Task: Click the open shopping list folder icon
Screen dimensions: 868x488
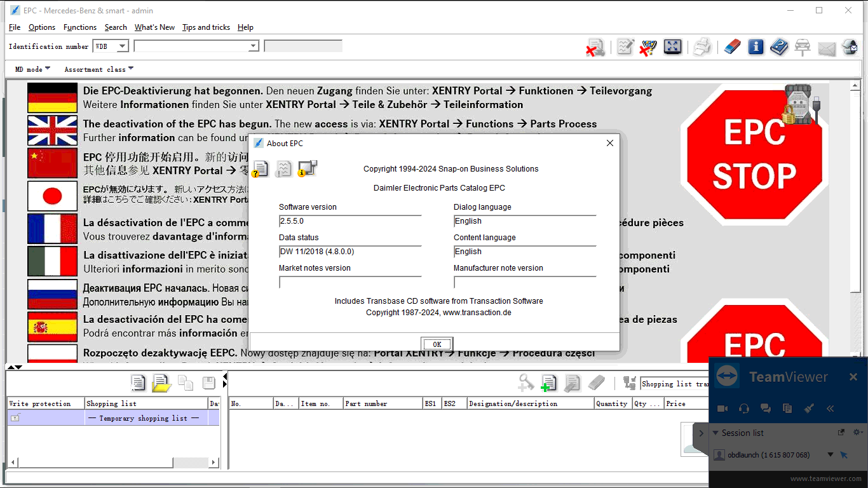Action: 161,383
